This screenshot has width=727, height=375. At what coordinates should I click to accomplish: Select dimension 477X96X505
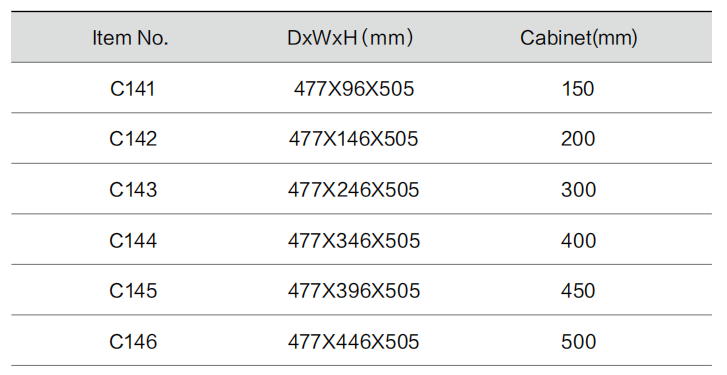tap(354, 89)
